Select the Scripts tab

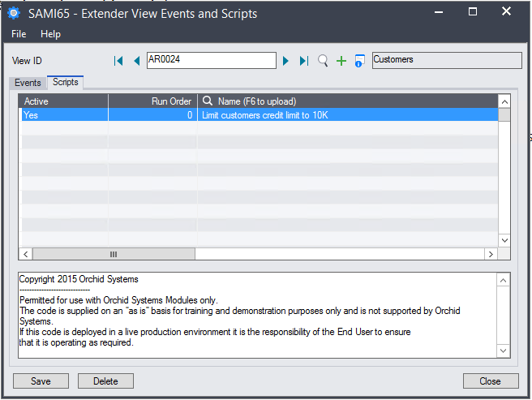(x=65, y=83)
